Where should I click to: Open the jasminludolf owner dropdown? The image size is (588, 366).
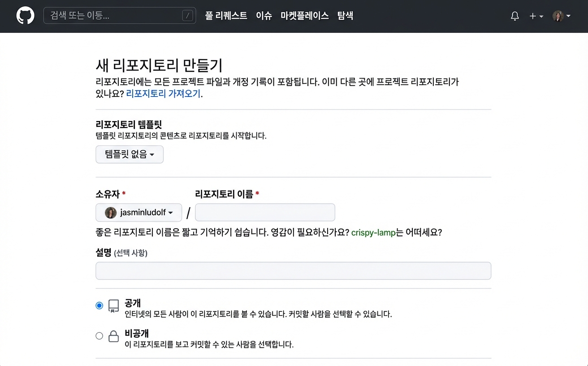[139, 213]
